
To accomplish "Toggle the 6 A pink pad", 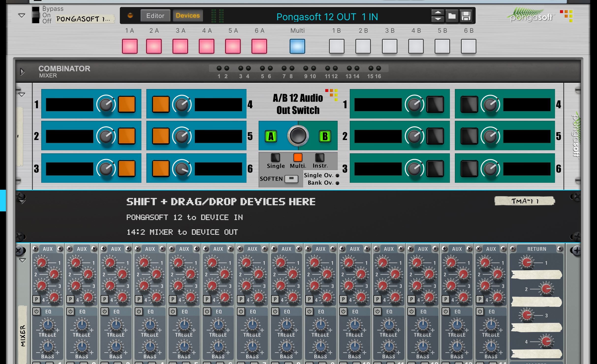I will coord(259,46).
